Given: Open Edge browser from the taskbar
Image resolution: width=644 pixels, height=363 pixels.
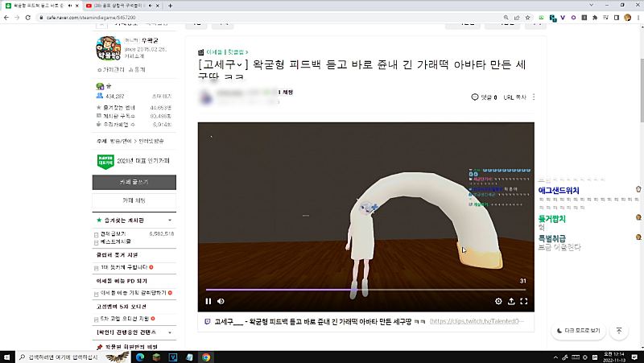Looking at the screenshot, I should 139,357.
